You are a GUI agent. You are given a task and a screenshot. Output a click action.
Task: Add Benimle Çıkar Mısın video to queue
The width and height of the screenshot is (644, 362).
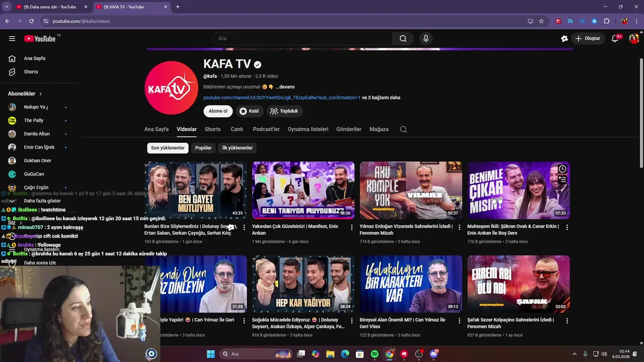click(562, 179)
